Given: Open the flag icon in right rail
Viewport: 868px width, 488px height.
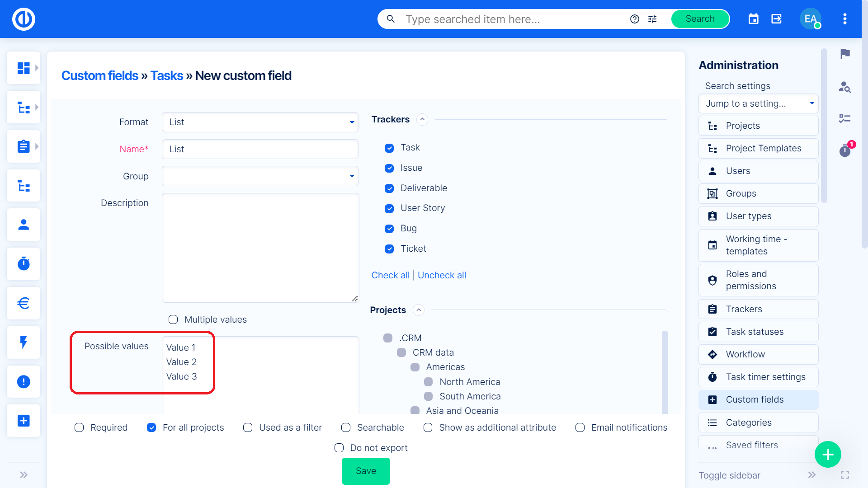Looking at the screenshot, I should 845,54.
